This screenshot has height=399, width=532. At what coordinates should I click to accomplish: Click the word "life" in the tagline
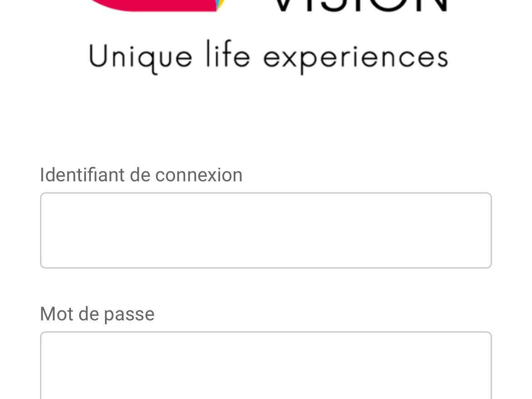click(227, 55)
